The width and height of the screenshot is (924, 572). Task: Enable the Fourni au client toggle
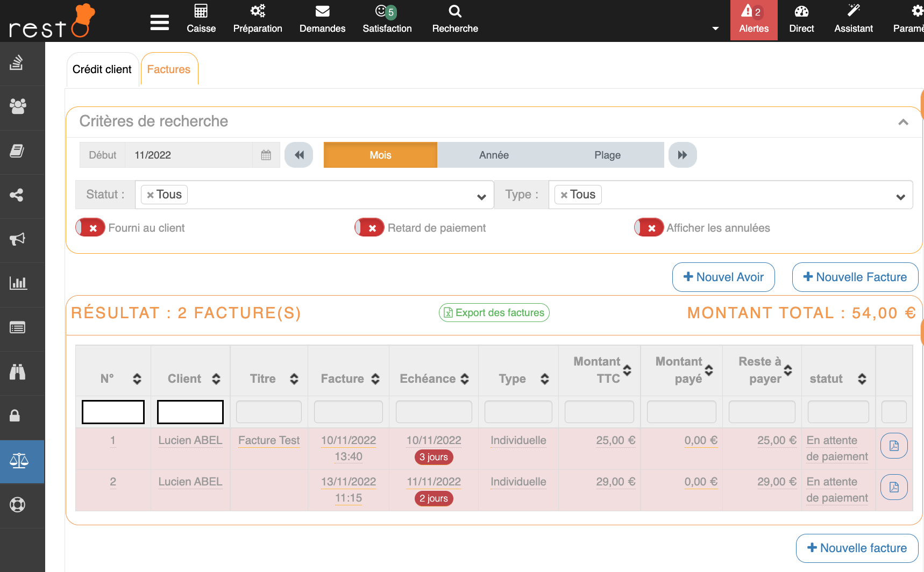[90, 228]
